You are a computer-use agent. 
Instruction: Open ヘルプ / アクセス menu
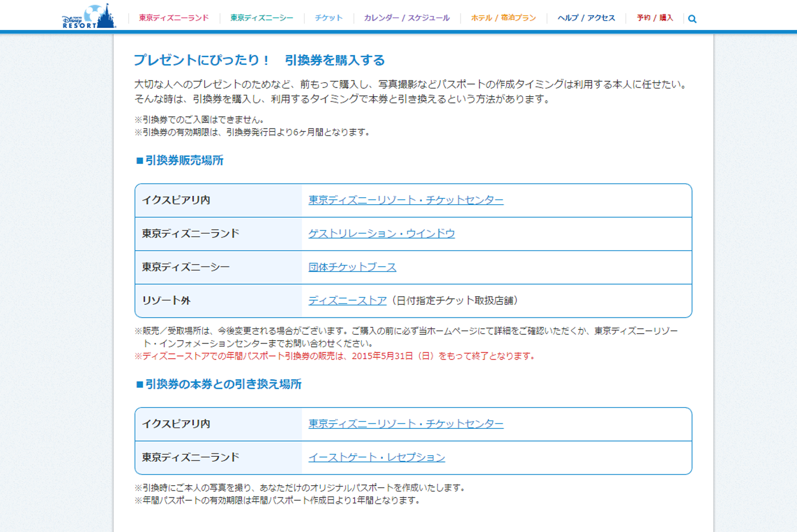[x=586, y=18]
